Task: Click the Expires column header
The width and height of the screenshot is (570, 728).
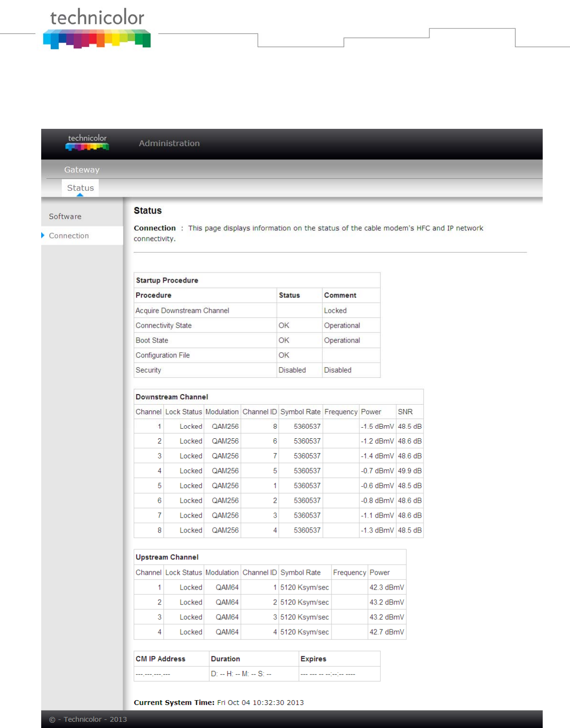Action: (313, 659)
